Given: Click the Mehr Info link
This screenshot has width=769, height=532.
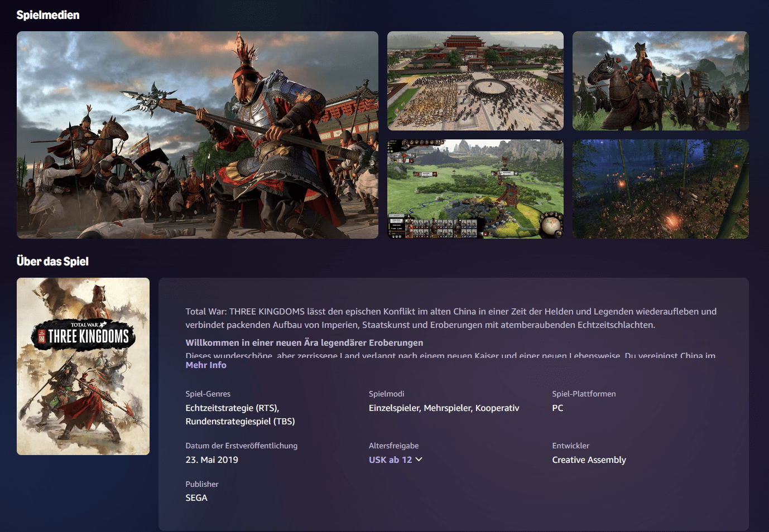Looking at the screenshot, I should click(206, 365).
